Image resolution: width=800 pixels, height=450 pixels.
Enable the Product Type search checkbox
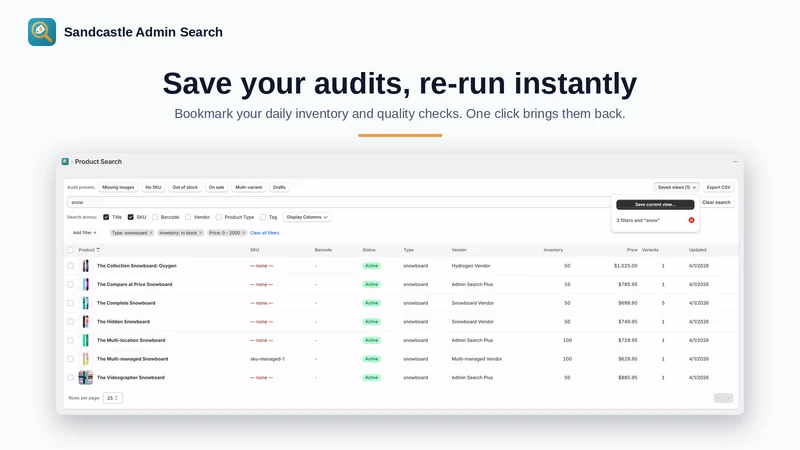tap(218, 217)
